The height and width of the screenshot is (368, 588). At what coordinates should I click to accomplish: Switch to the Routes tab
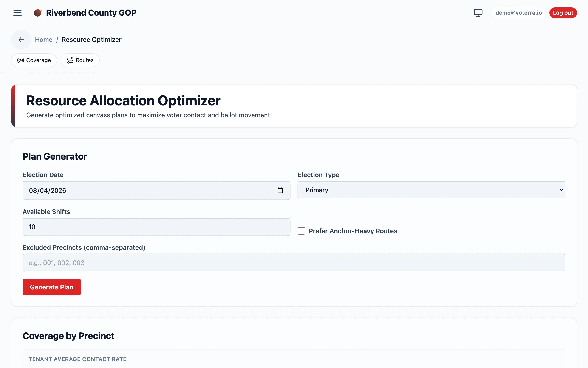80,60
